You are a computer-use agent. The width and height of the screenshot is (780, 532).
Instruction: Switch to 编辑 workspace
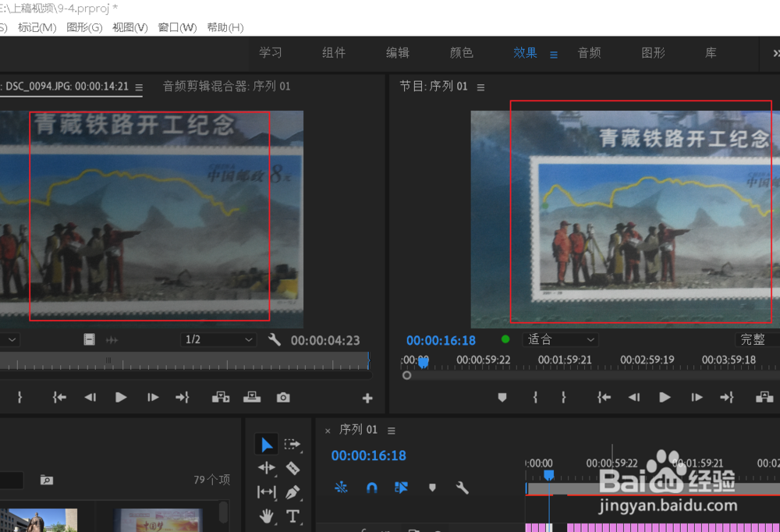click(398, 53)
